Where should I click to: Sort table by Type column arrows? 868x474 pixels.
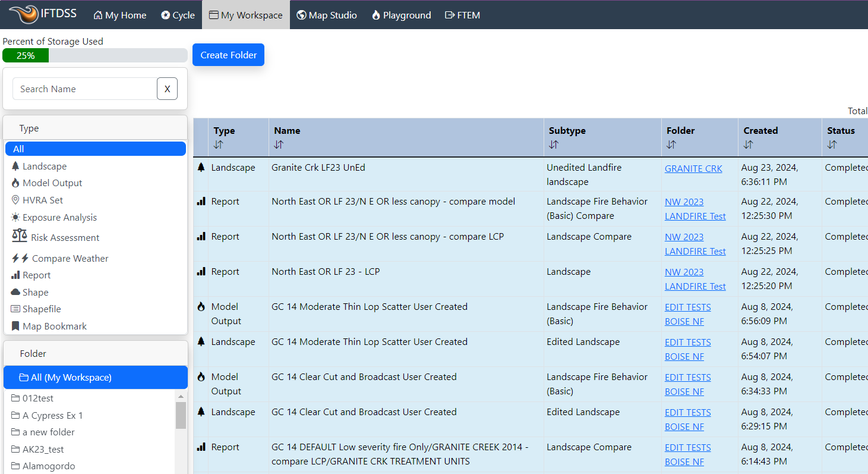[218, 145]
